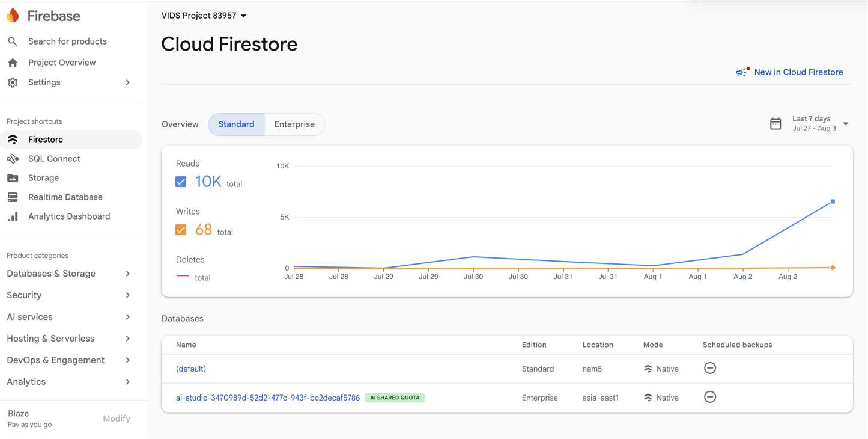Click the Firestore icon in project shortcuts
868x439 pixels.
point(13,140)
